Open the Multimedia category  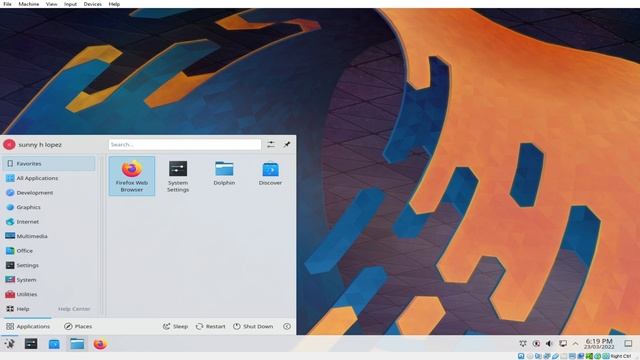point(49,236)
